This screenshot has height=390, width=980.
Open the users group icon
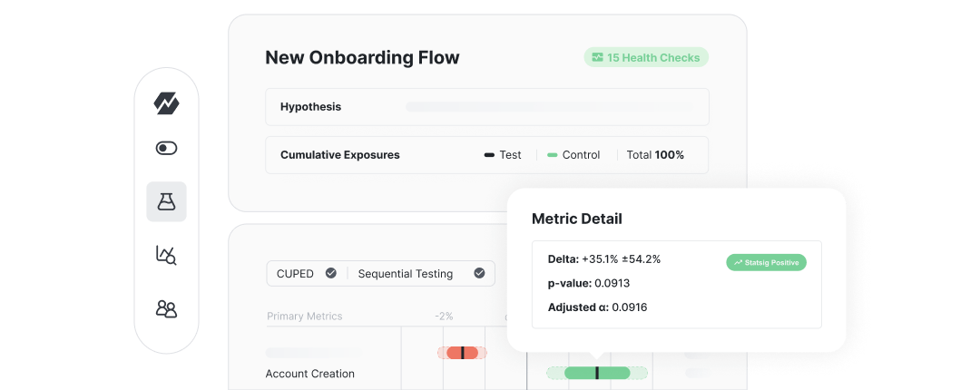click(166, 309)
